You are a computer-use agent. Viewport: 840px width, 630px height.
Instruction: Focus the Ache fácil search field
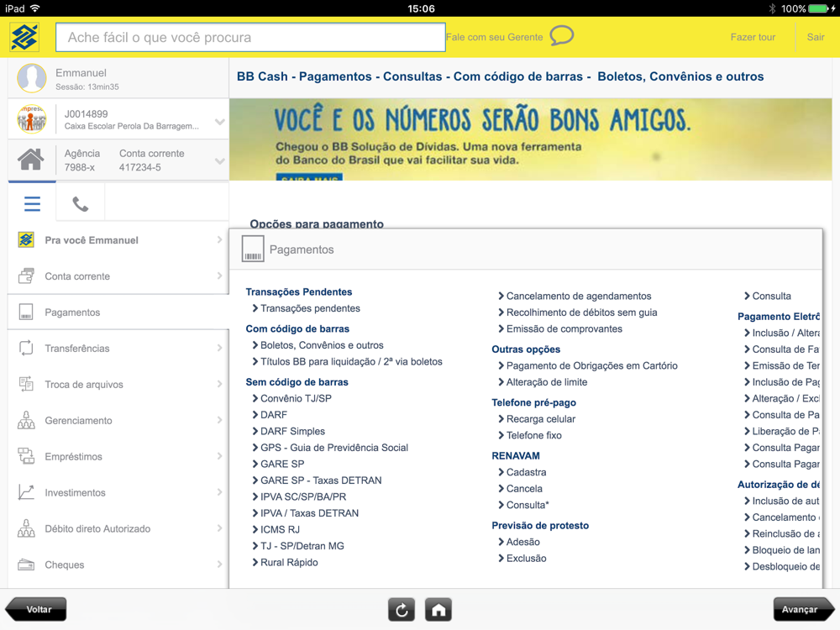[250, 37]
